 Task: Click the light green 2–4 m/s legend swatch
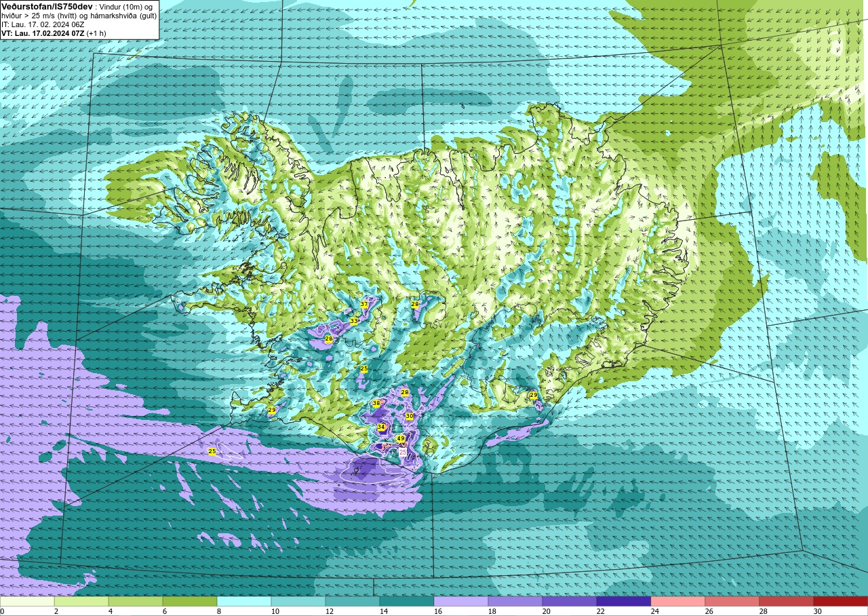[81, 601]
